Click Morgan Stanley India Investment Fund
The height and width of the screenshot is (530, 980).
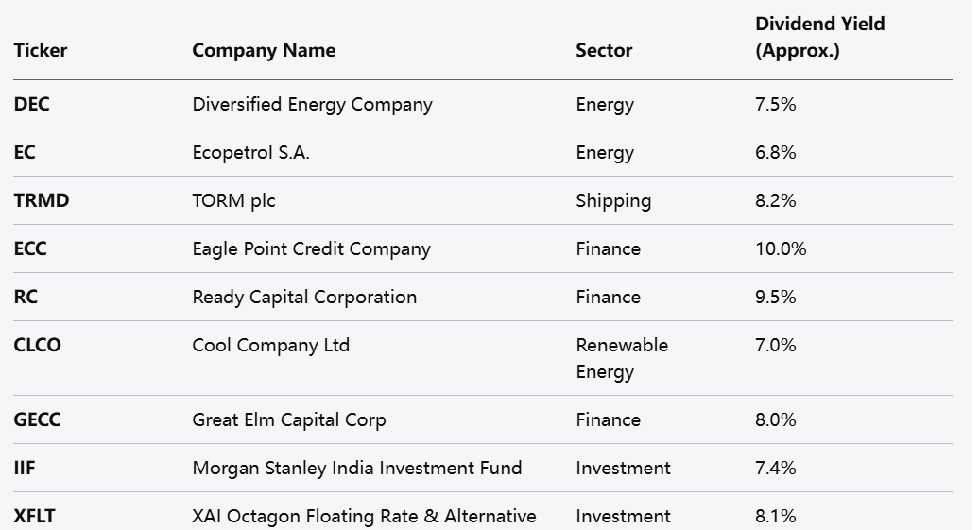357,469
